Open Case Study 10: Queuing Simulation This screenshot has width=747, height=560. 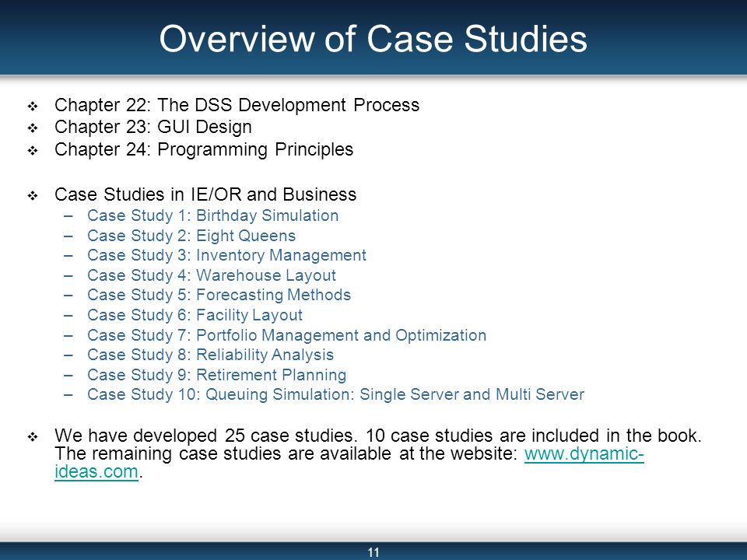click(x=336, y=394)
